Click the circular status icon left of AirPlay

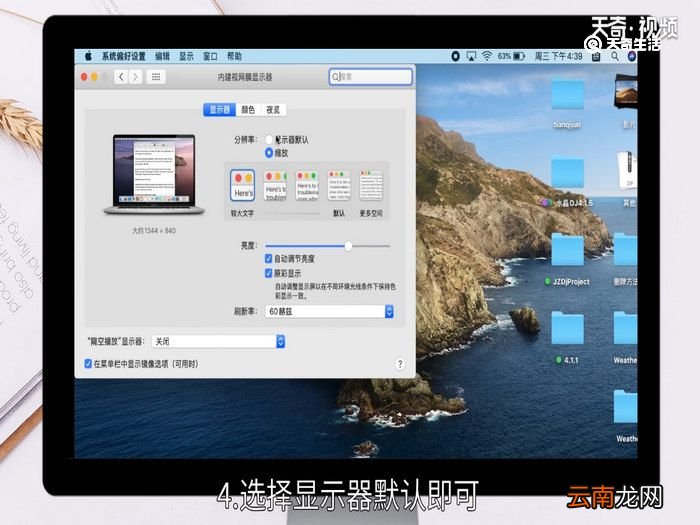(455, 56)
